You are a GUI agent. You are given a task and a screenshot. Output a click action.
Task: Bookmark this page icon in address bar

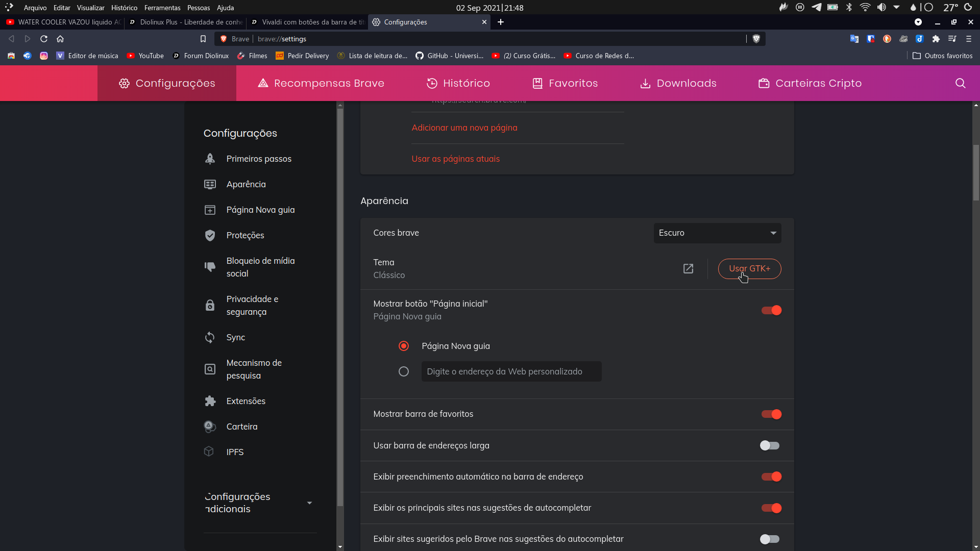point(203,39)
